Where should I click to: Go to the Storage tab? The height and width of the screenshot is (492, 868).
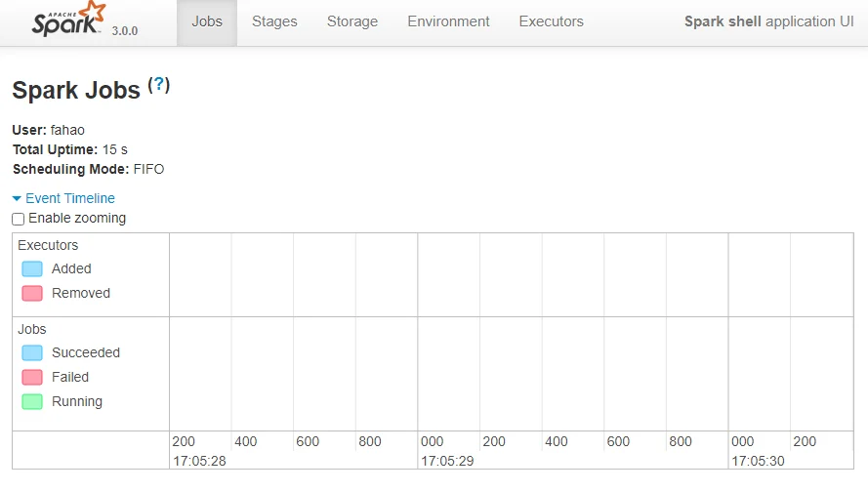tap(352, 21)
